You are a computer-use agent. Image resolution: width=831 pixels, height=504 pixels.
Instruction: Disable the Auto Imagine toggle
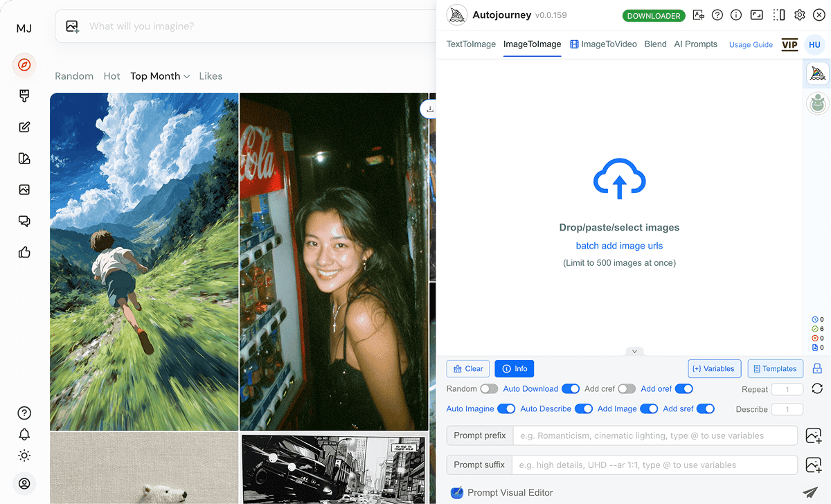[x=506, y=408]
